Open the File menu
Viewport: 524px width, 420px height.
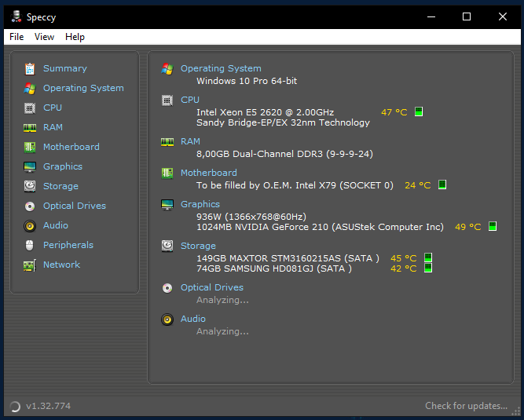tap(16, 37)
